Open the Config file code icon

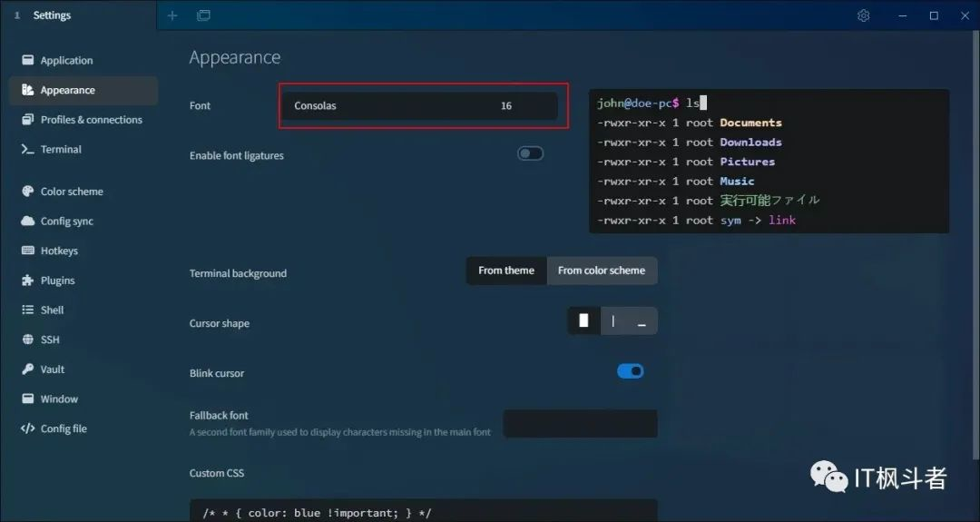pyautogui.click(x=27, y=428)
